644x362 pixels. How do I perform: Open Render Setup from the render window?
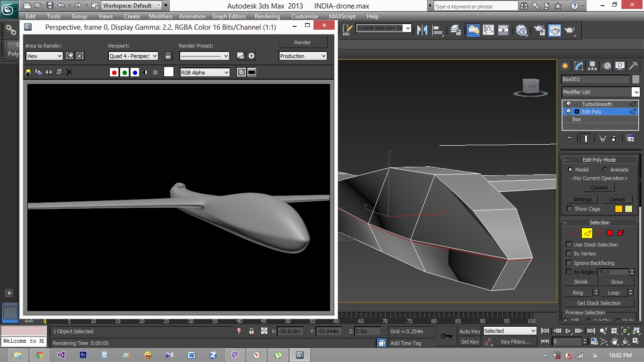pos(241,56)
